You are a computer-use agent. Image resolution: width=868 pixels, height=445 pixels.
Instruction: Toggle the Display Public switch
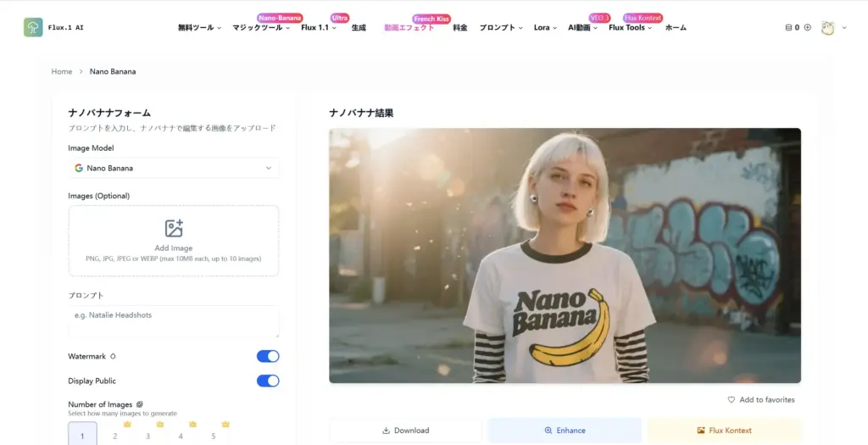pyautogui.click(x=268, y=381)
